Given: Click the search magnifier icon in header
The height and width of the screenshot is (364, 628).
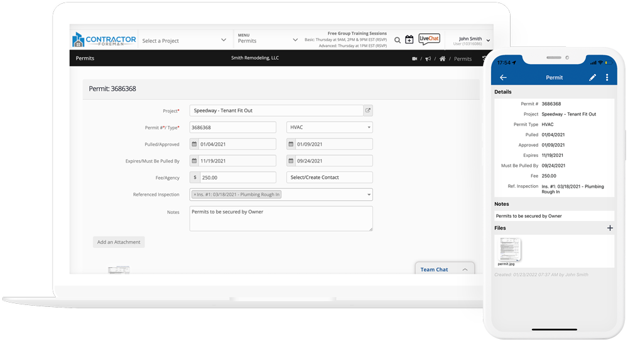Looking at the screenshot, I should (x=398, y=40).
